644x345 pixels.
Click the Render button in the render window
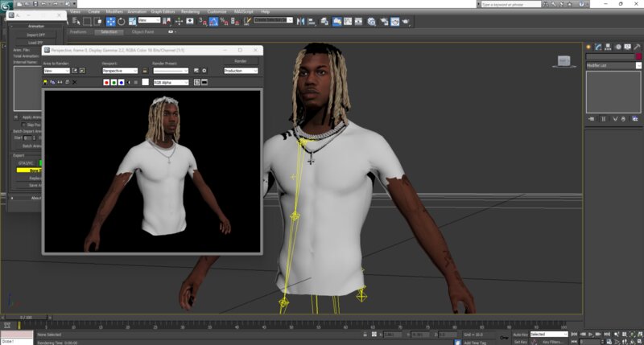(x=240, y=61)
